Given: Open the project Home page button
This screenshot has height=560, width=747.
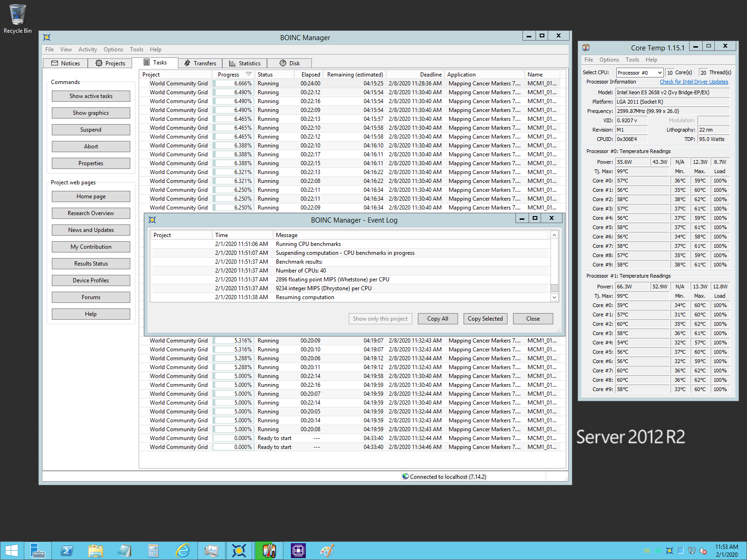Looking at the screenshot, I should click(91, 196).
